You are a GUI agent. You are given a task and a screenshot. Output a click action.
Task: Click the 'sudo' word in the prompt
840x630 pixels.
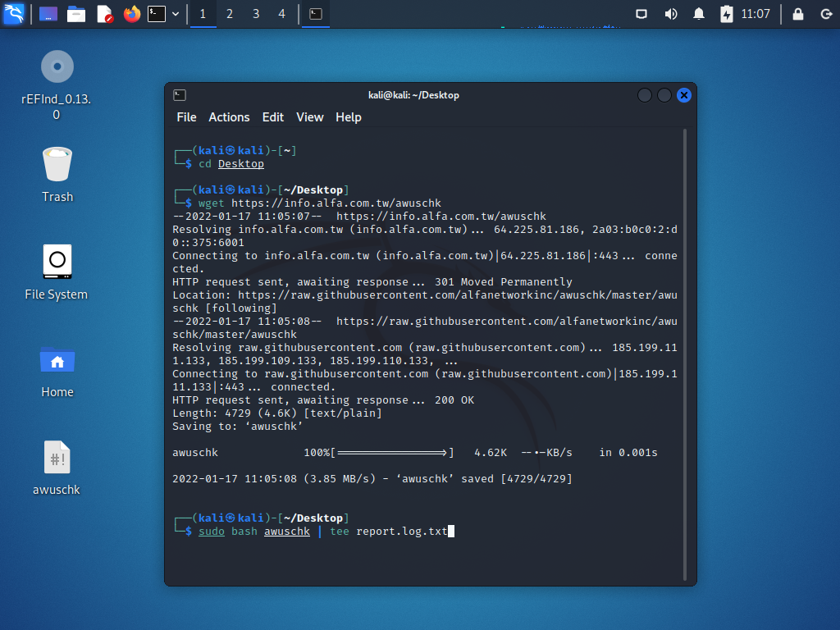click(x=212, y=532)
